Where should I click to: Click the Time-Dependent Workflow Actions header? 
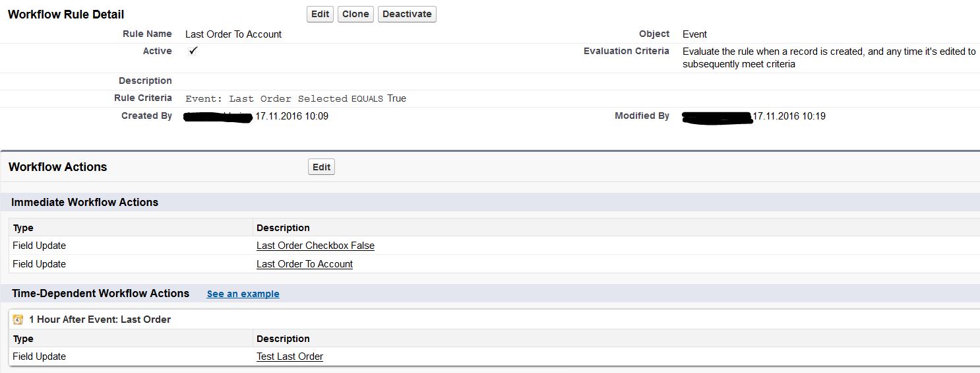click(x=100, y=293)
